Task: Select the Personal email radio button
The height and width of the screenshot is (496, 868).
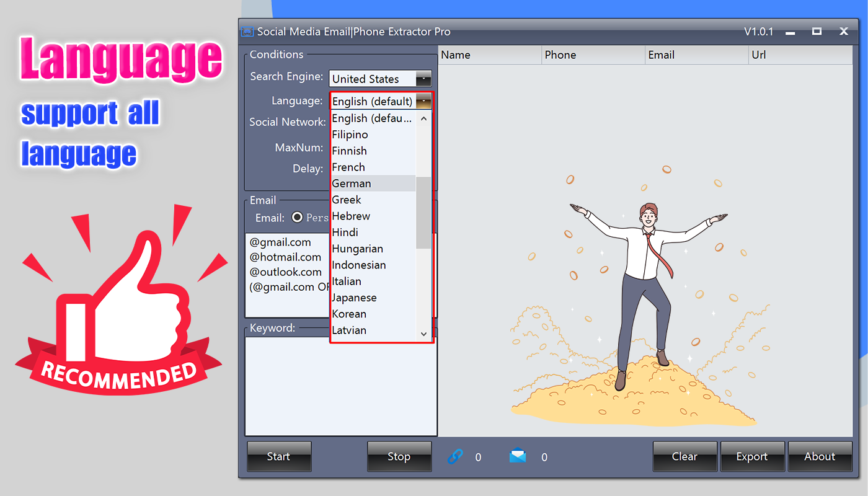Action: coord(297,218)
